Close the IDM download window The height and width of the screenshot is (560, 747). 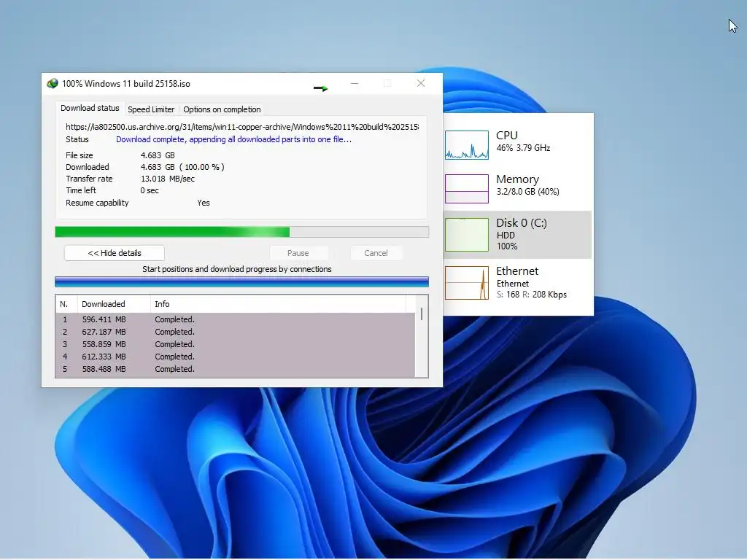pos(421,83)
